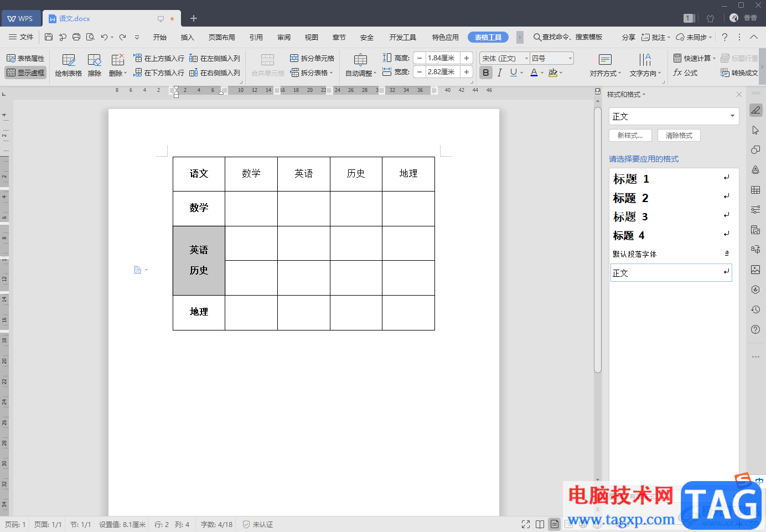Click the Print icon in quick toolbar
This screenshot has width=766, height=532.
(76, 37)
